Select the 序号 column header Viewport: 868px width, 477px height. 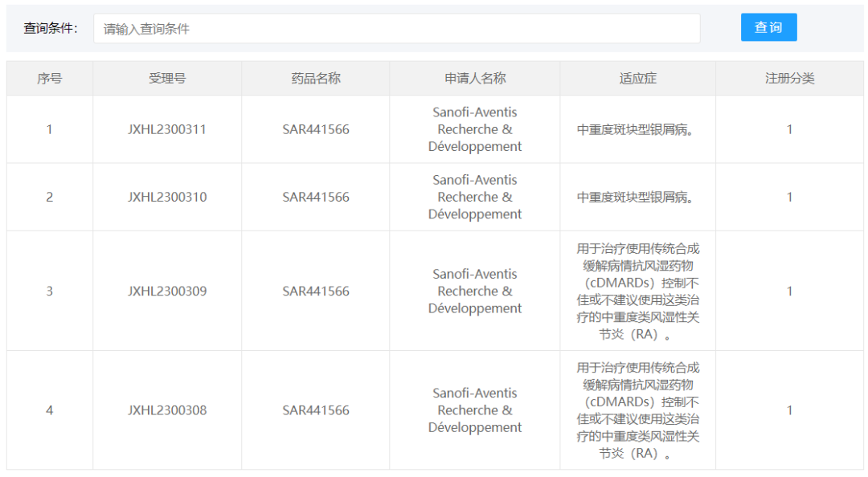(50, 79)
